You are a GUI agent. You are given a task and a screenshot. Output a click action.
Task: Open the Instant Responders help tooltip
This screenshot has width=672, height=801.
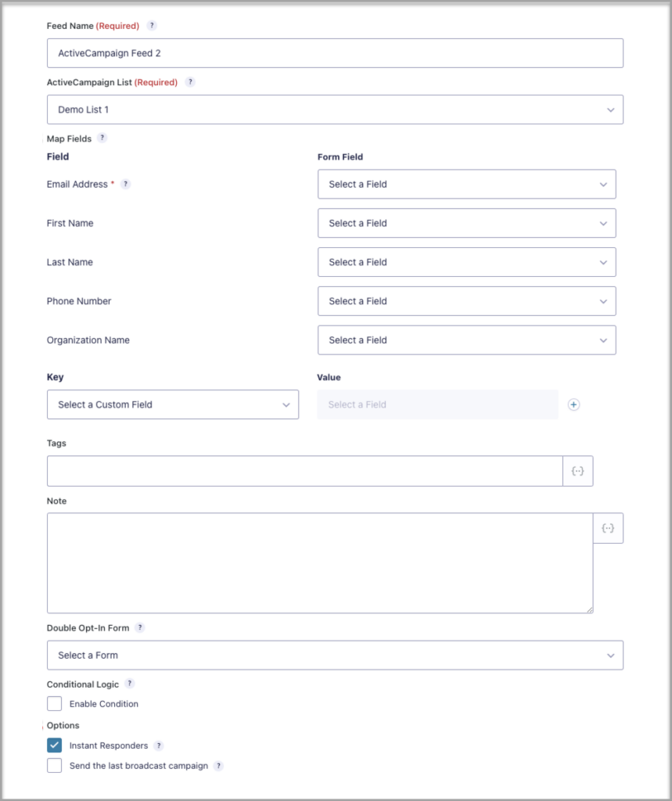[160, 745]
